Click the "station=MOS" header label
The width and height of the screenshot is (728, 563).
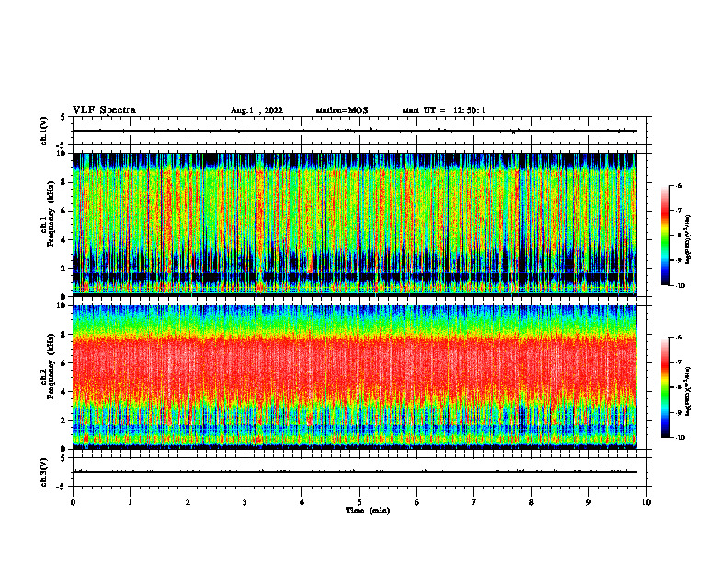point(342,110)
